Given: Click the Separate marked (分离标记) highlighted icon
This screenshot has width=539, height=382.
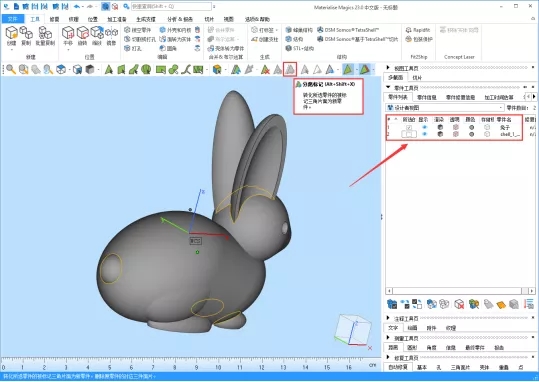Looking at the screenshot, I should pos(290,69).
